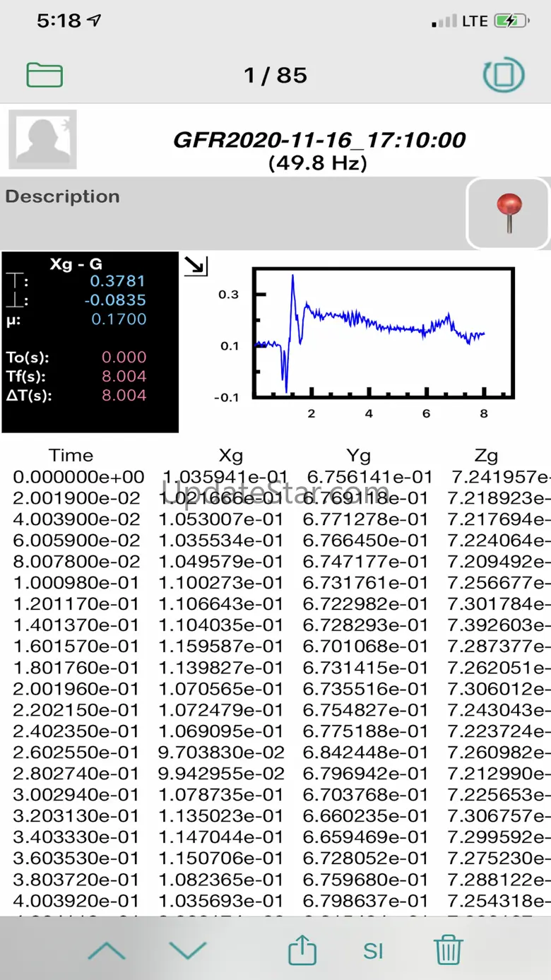
Task: Select the Time column header
Action: (x=71, y=456)
